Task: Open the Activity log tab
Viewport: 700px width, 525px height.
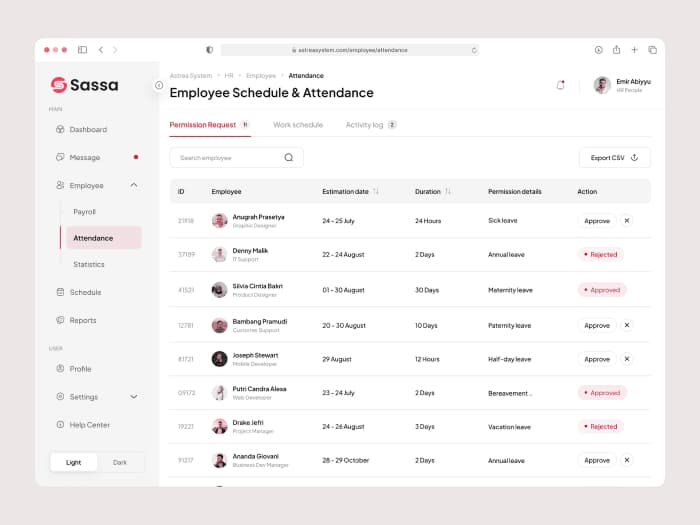Action: 365,125
